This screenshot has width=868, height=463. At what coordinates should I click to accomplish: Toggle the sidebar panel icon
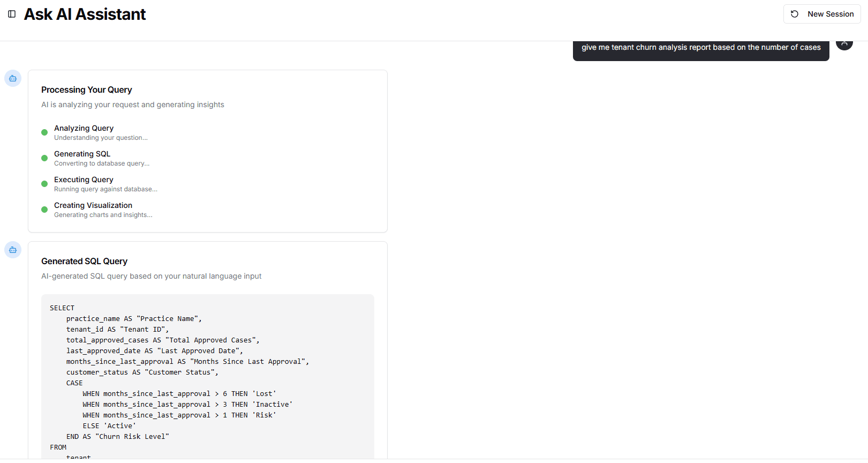click(12, 14)
